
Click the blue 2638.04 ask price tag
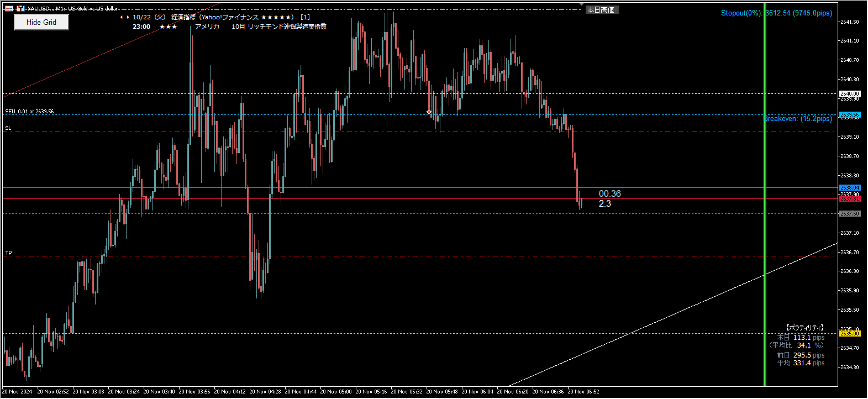pos(849,188)
